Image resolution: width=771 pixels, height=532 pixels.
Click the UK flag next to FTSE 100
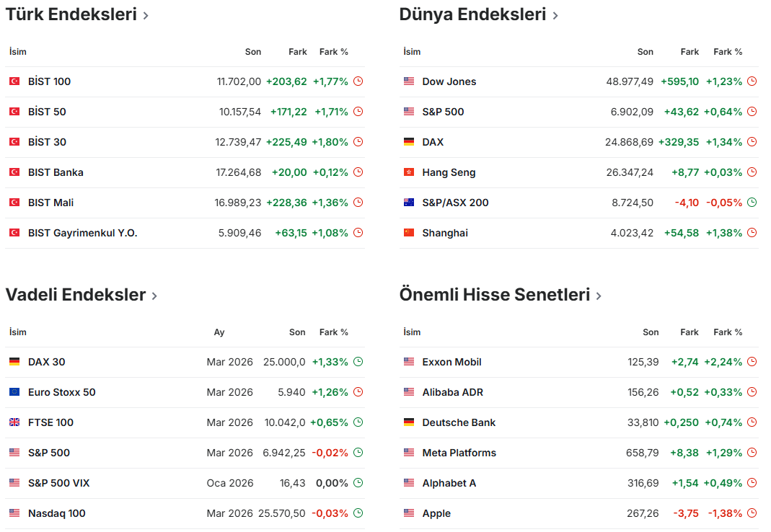tap(14, 422)
